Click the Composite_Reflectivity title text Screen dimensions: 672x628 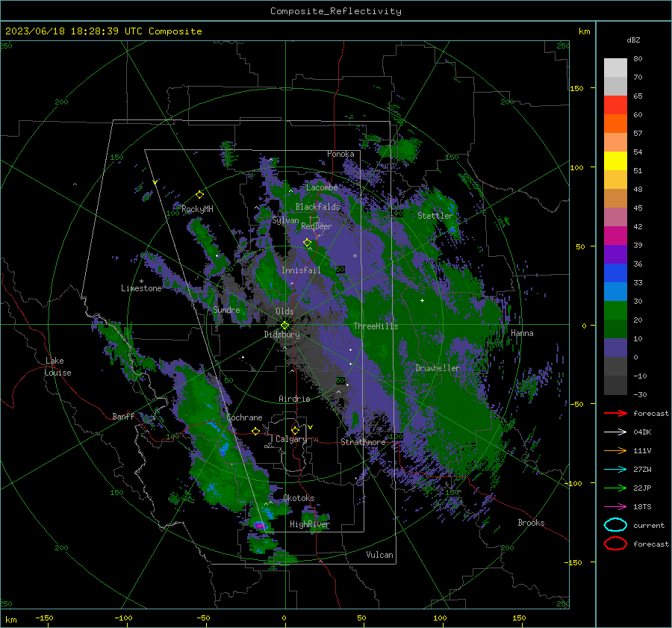(x=336, y=11)
